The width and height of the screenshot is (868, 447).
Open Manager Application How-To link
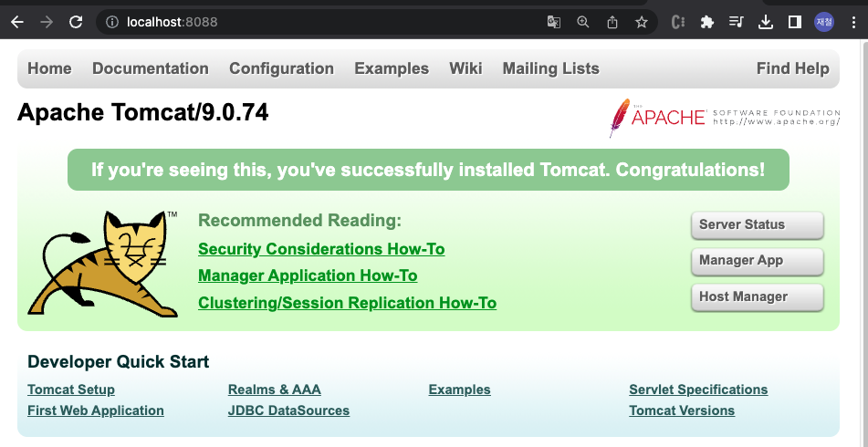pyautogui.click(x=308, y=276)
